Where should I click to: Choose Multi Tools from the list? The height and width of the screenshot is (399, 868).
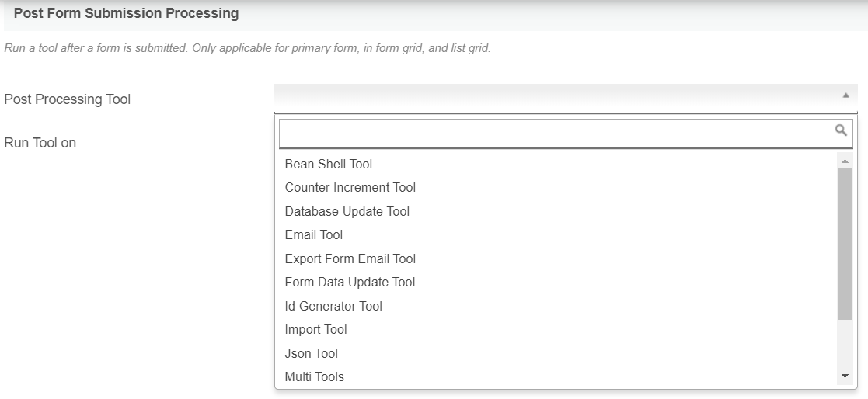coord(315,376)
